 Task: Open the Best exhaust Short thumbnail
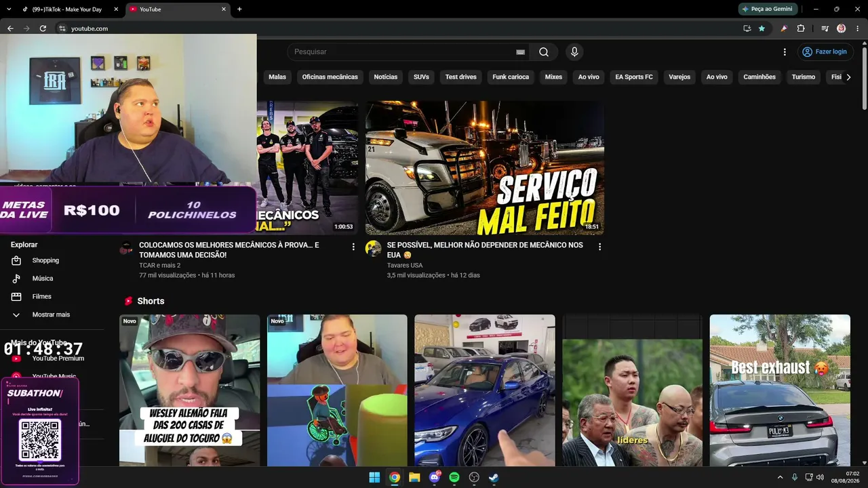780,390
